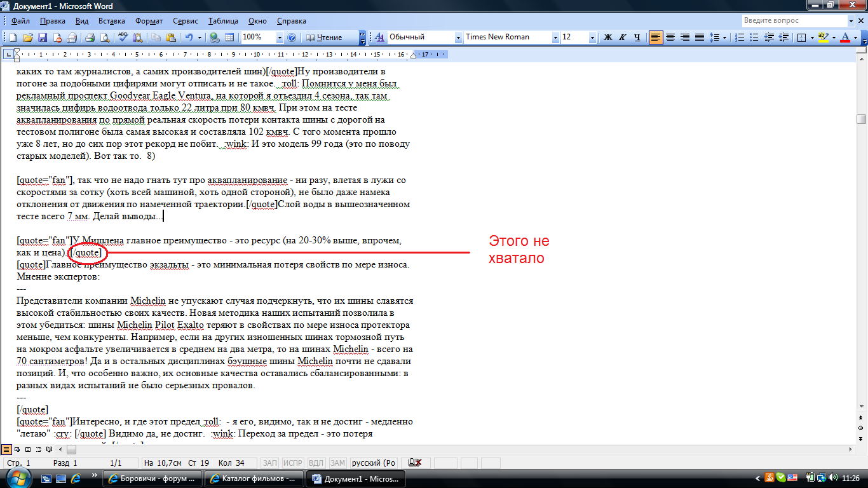The width and height of the screenshot is (868, 488).
Task: Open Print Preview from the toolbar
Action: pyautogui.click(x=104, y=37)
